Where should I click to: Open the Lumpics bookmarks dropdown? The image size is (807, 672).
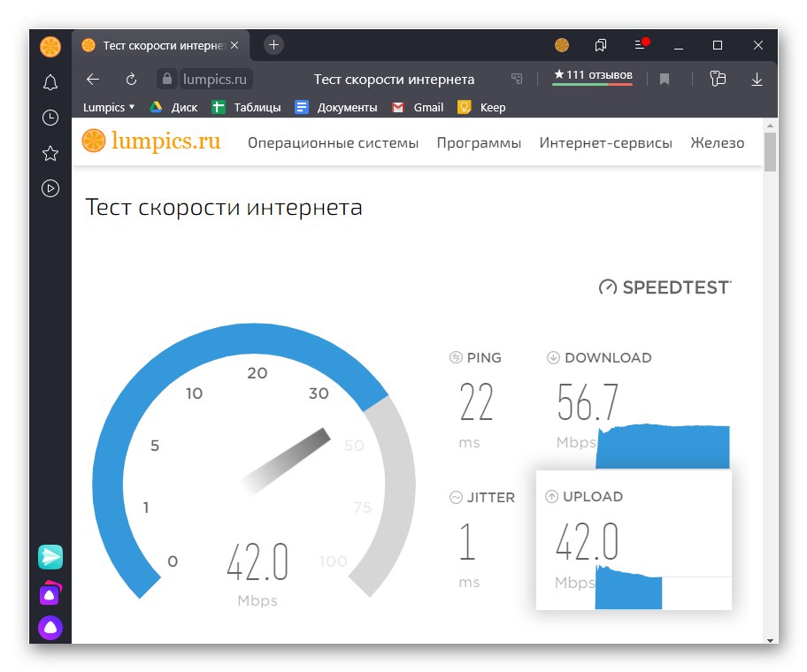(108, 107)
